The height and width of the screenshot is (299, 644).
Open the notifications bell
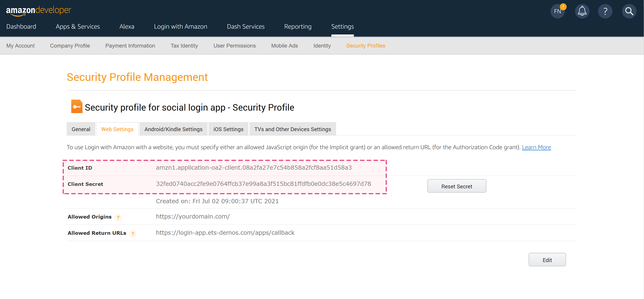point(582,11)
